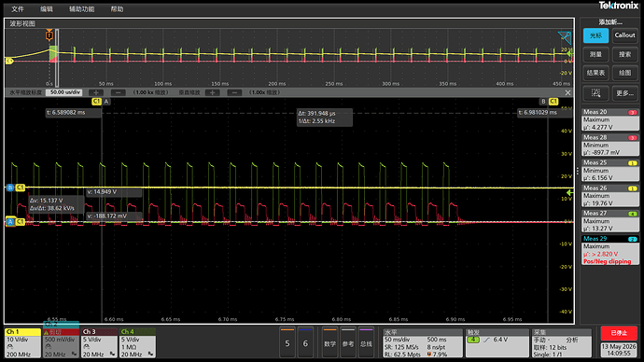Viewport: 644px width, 362px height.
Task: Add a 总线 bus waveform
Action: pyautogui.click(x=366, y=342)
